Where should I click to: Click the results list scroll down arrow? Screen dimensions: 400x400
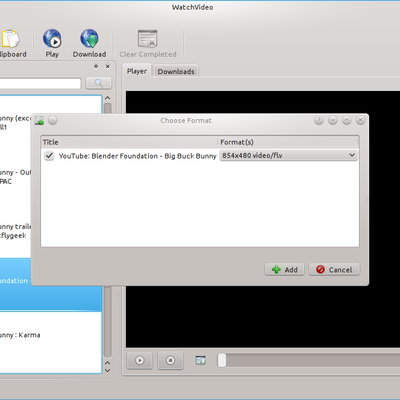(107, 370)
